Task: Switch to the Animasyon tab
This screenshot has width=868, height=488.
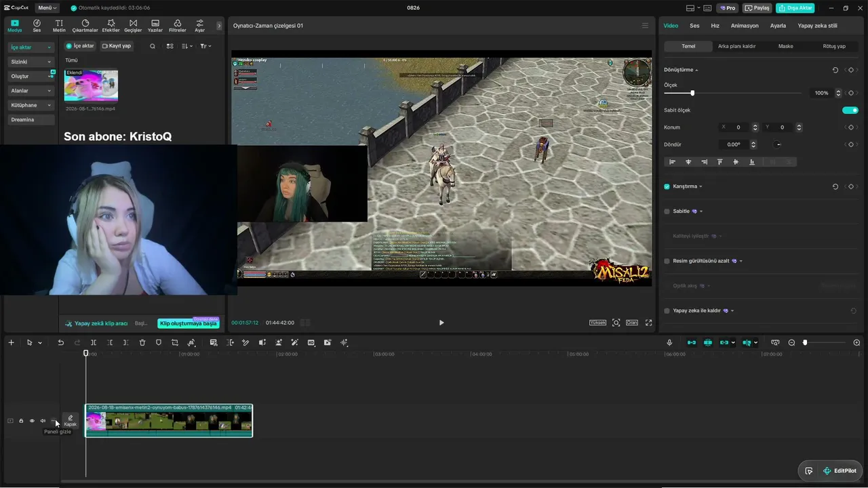Action: point(745,26)
